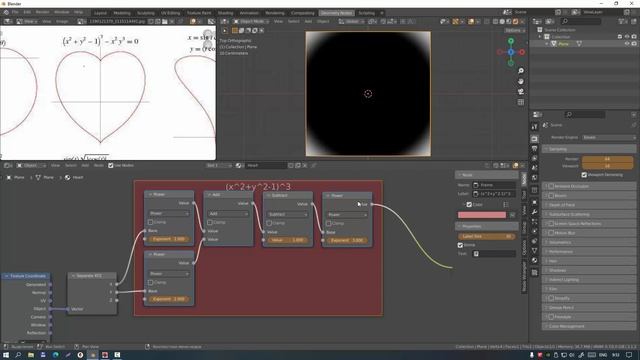The image size is (640, 360).
Task: Open the Subtract node operation dropdown
Action: coord(287,214)
